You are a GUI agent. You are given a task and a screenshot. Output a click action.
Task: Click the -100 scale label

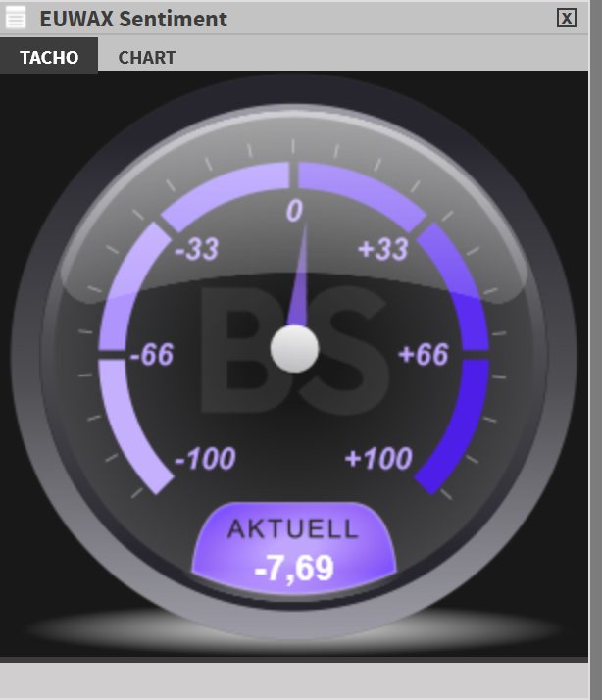pyautogui.click(x=205, y=459)
